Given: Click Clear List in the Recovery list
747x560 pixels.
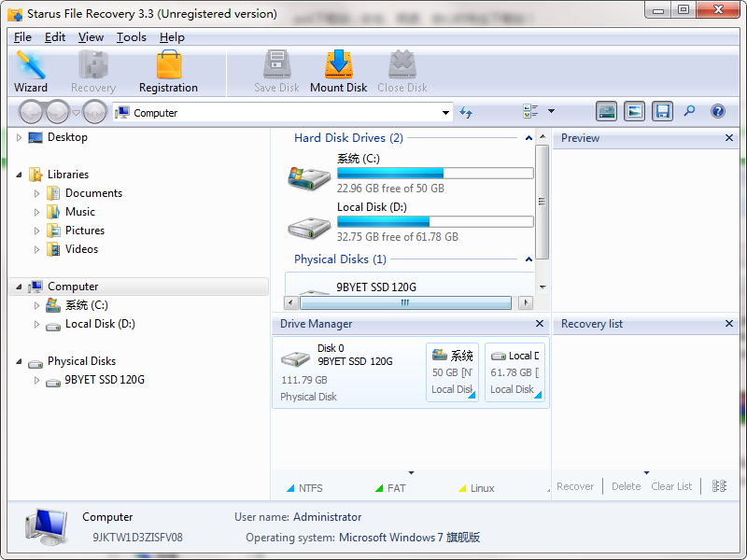Looking at the screenshot, I should [671, 486].
